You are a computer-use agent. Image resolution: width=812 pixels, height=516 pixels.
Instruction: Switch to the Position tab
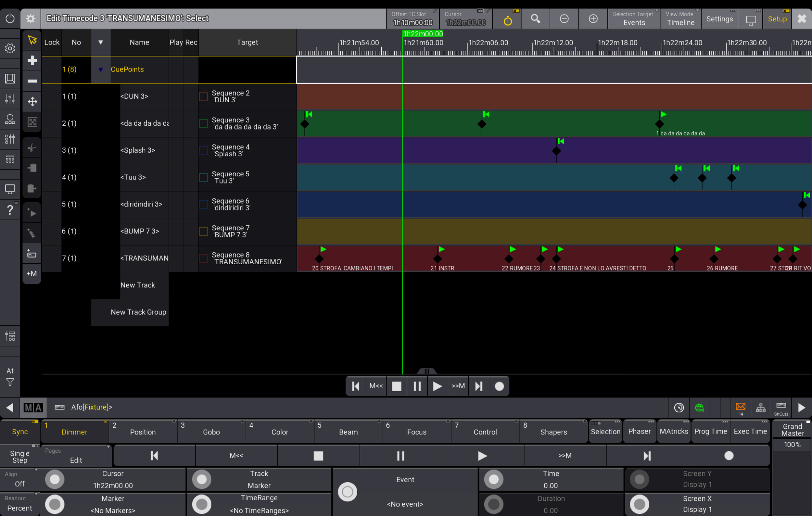tap(143, 432)
